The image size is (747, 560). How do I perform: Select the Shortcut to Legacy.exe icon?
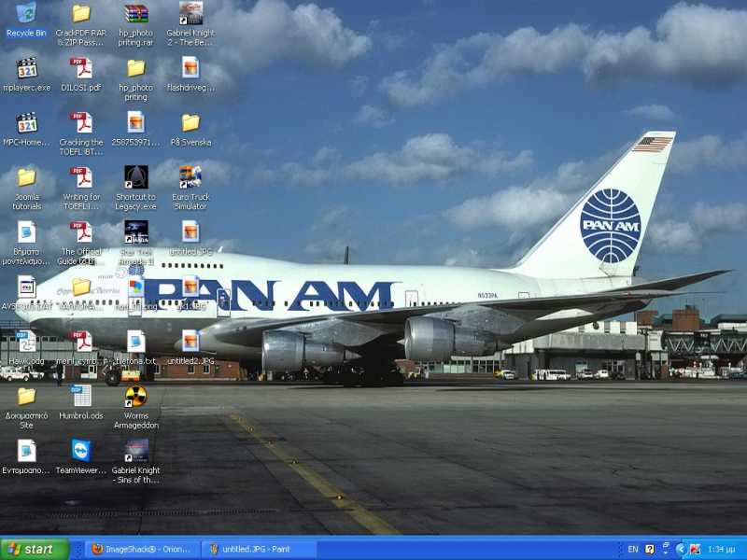coord(136,176)
